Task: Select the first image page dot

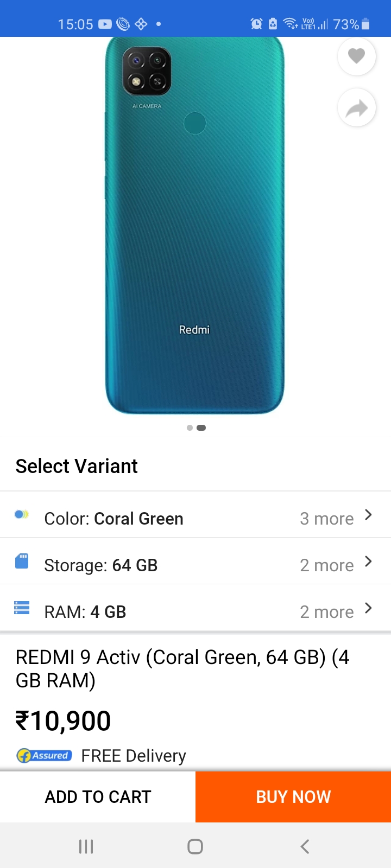Action: click(x=190, y=427)
